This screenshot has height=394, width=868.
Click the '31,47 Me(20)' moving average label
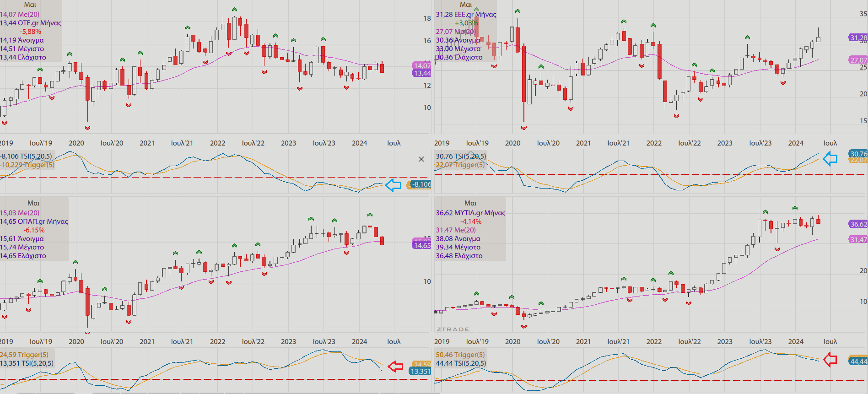click(456, 230)
